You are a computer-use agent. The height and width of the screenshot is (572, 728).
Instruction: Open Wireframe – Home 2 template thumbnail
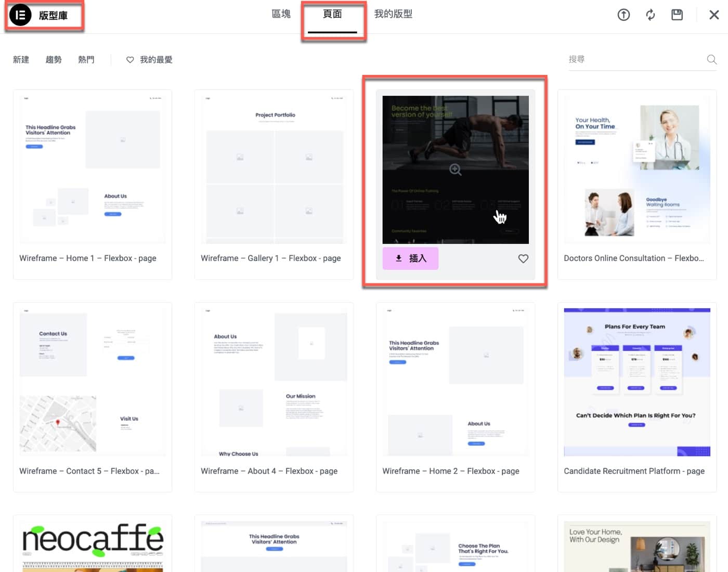pos(456,382)
